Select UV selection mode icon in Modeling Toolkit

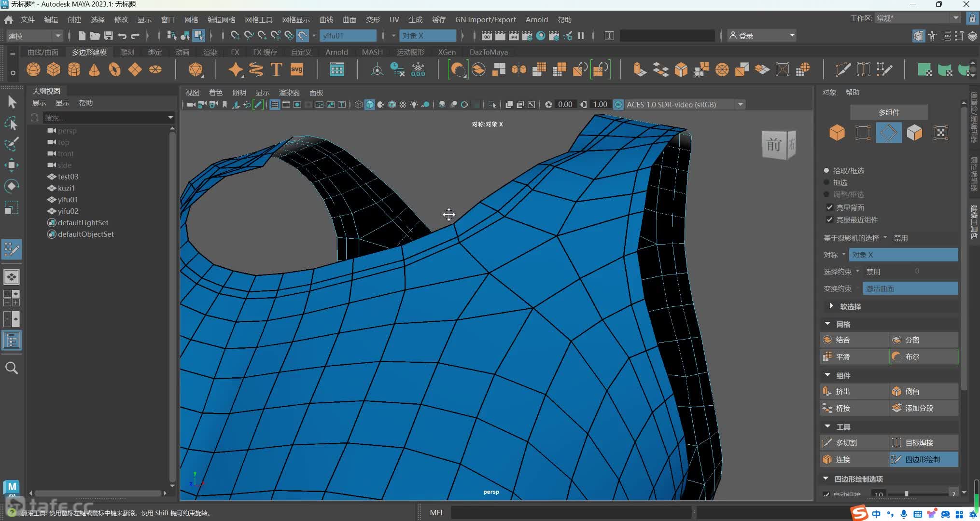[x=941, y=133]
